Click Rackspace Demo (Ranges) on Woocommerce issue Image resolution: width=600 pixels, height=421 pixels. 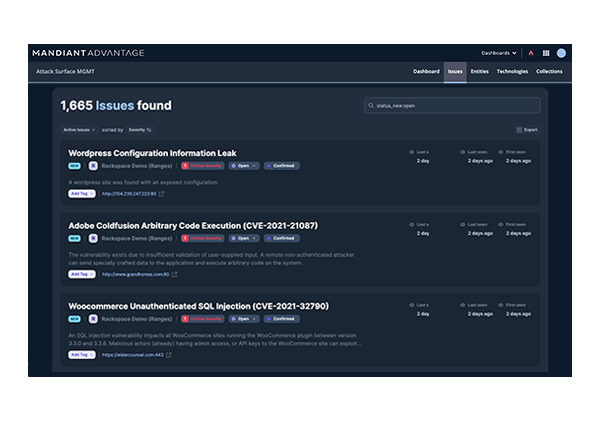(x=137, y=319)
